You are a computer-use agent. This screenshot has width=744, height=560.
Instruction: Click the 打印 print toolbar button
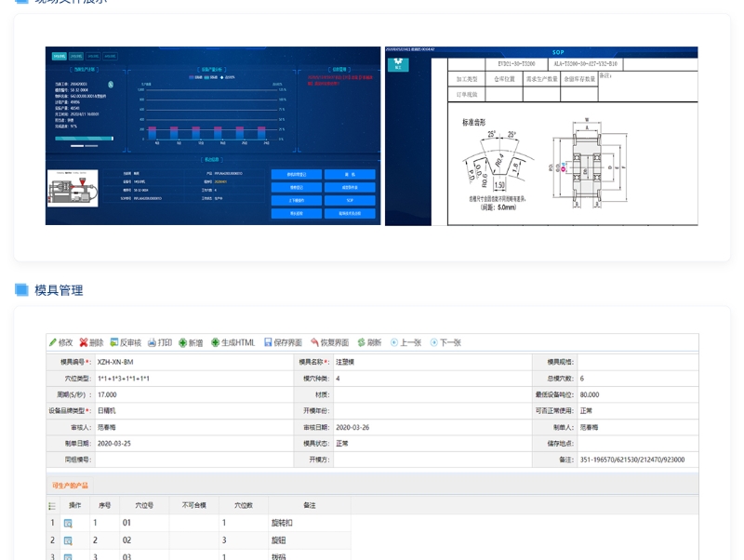tap(160, 342)
